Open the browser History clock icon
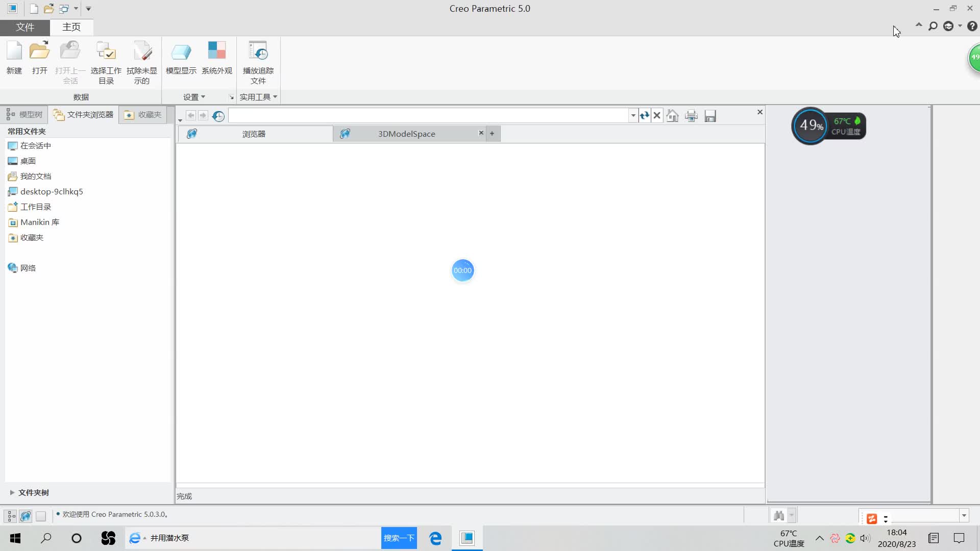The height and width of the screenshot is (551, 980). pyautogui.click(x=218, y=116)
